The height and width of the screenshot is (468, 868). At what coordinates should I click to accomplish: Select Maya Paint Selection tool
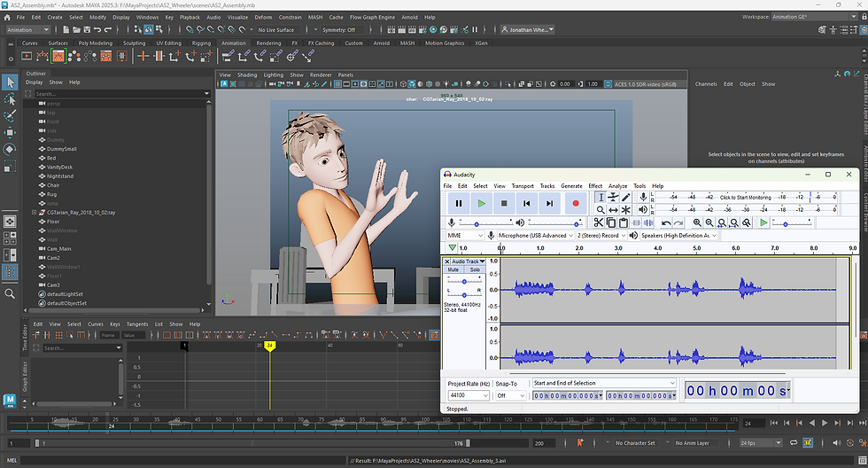[x=10, y=116]
